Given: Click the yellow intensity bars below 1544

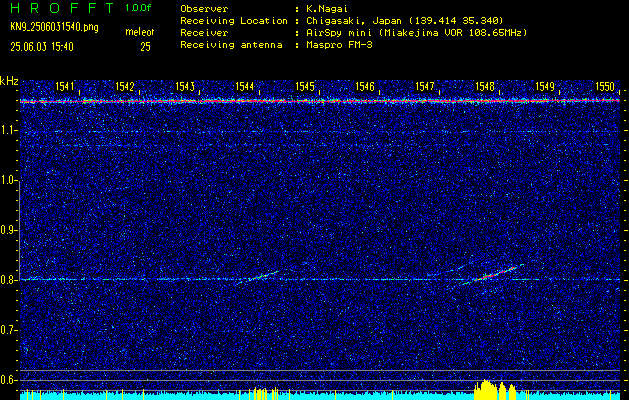Looking at the screenshot, I should pyautogui.click(x=266, y=394).
